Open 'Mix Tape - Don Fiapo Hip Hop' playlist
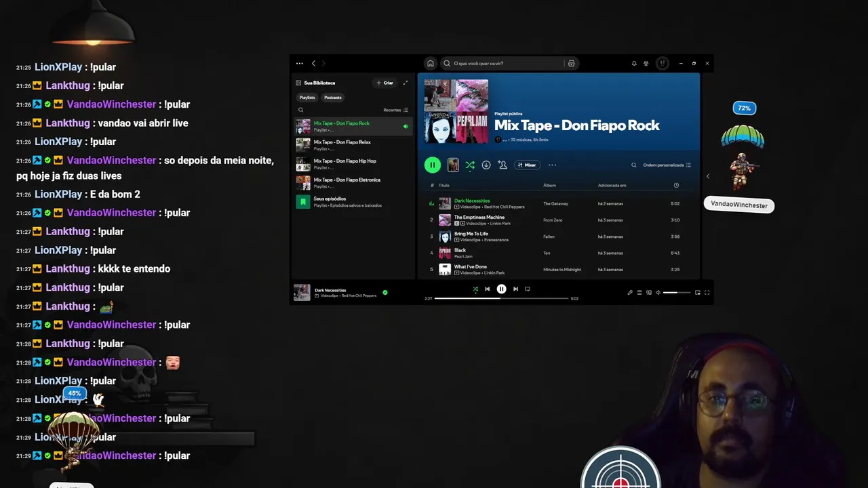 click(x=353, y=164)
